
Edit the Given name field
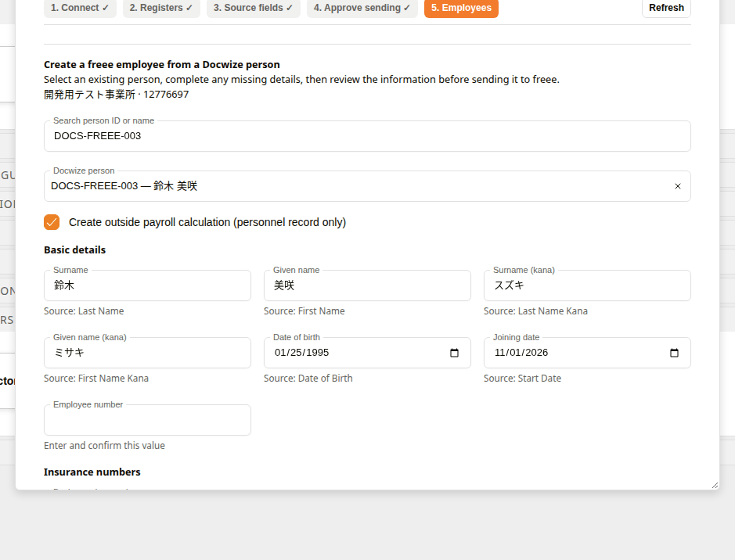pyautogui.click(x=367, y=285)
